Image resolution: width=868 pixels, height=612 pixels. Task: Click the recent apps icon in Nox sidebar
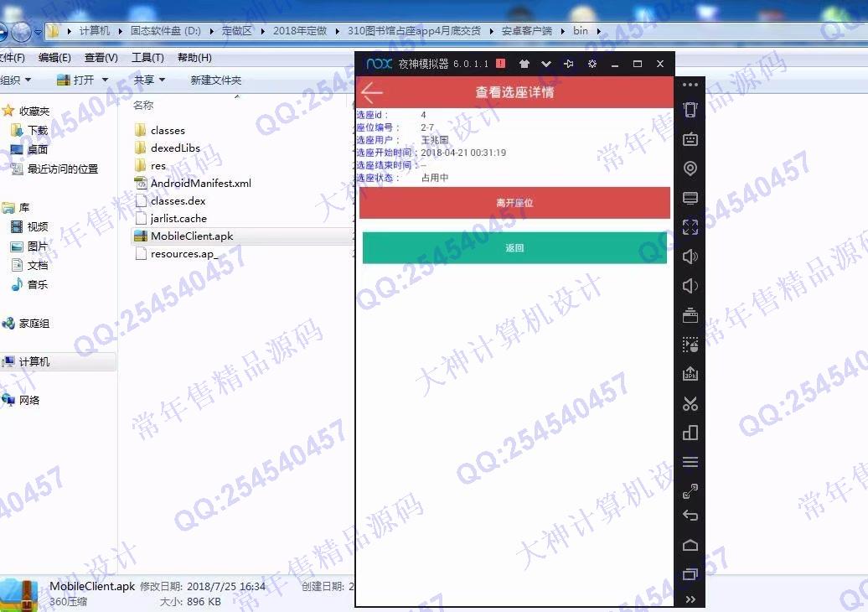pyautogui.click(x=690, y=573)
